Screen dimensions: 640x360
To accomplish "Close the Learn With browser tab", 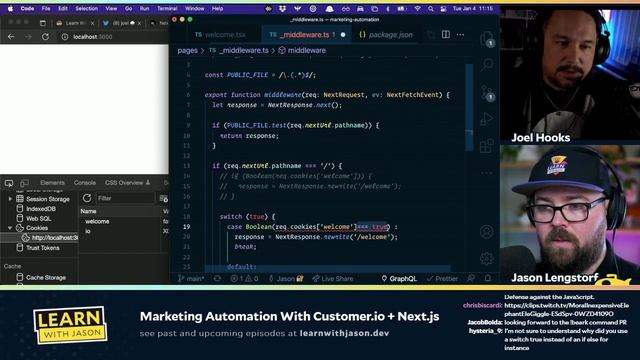I will tap(92, 23).
